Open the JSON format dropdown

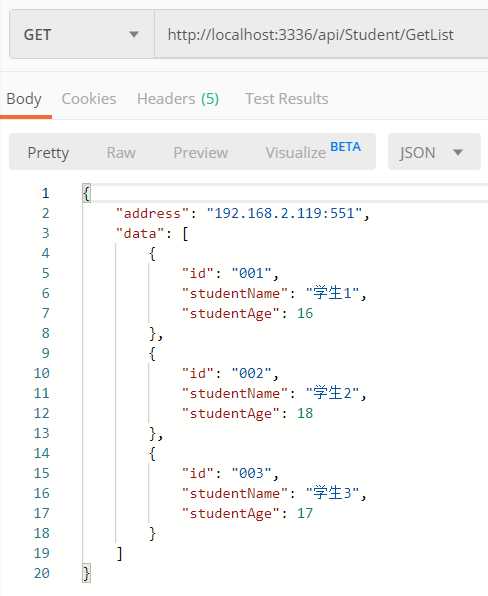(434, 152)
